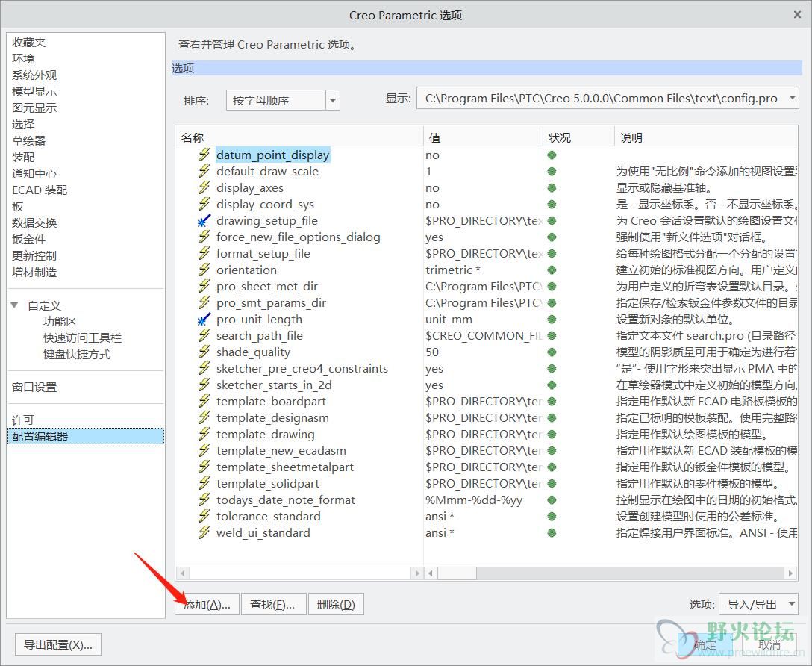This screenshot has width=812, height=666.
Task: Click lightning icon beside template_boardpart
Action: coord(204,402)
